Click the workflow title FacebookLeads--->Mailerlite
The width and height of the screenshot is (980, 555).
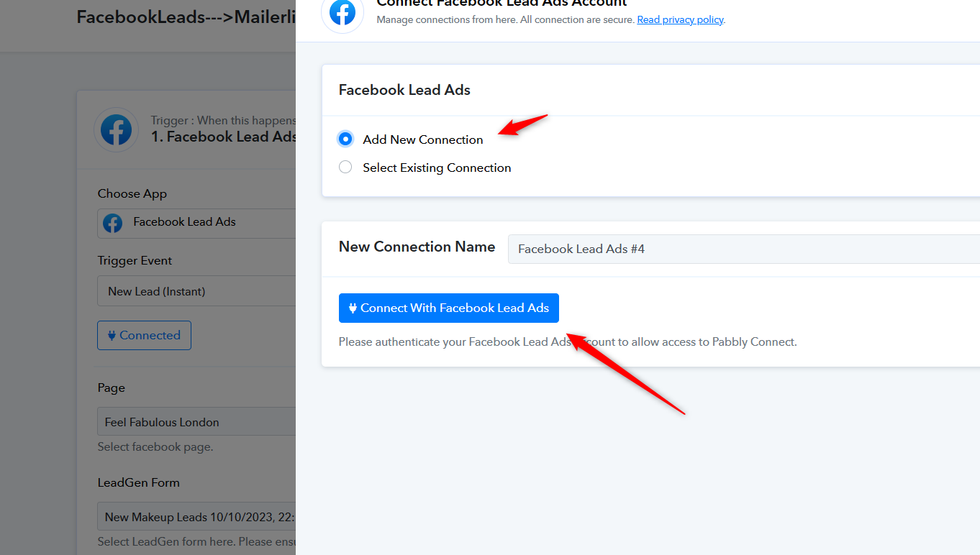coord(186,17)
